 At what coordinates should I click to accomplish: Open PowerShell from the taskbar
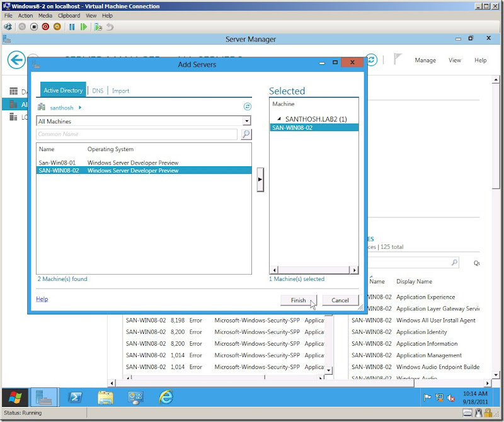pos(74,397)
